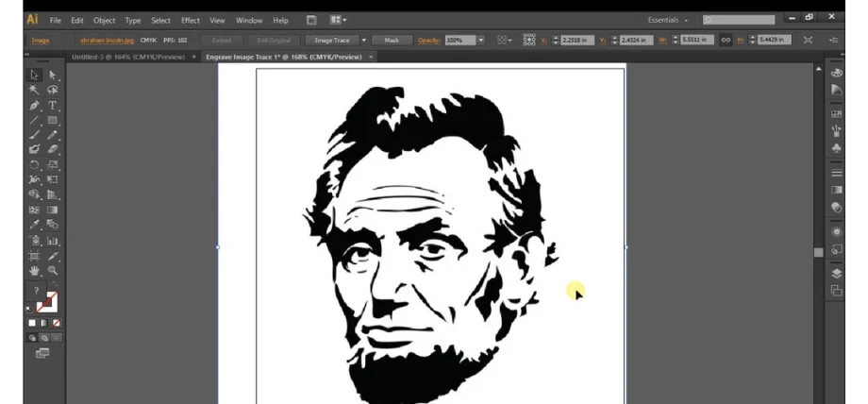Screen dimensions: 868x404
Task: Switch to the Untitled-3 document tab
Action: click(128, 57)
